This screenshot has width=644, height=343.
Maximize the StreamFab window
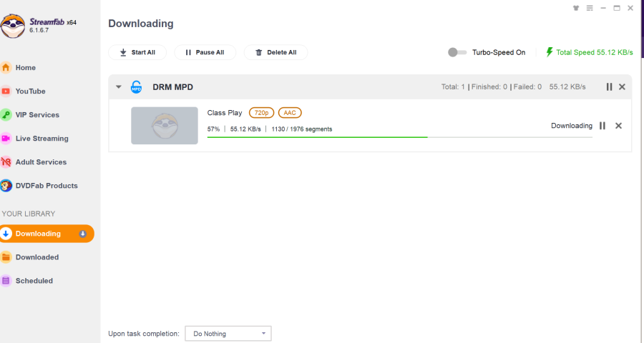tap(617, 8)
